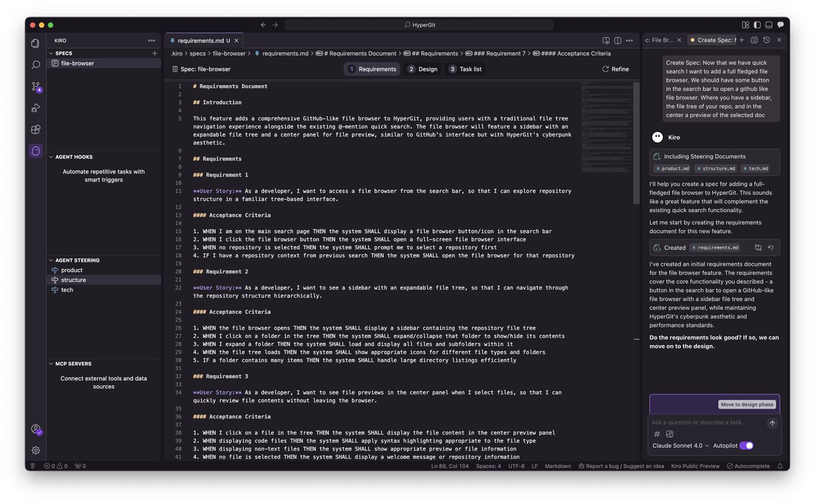Toggle the primary sidebar from title bar
This screenshot has height=504, width=815.
coord(757,24)
